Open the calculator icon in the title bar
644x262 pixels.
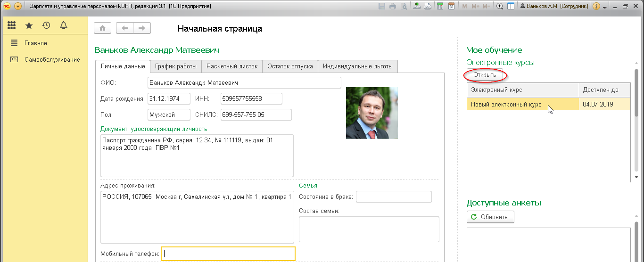tap(440, 7)
